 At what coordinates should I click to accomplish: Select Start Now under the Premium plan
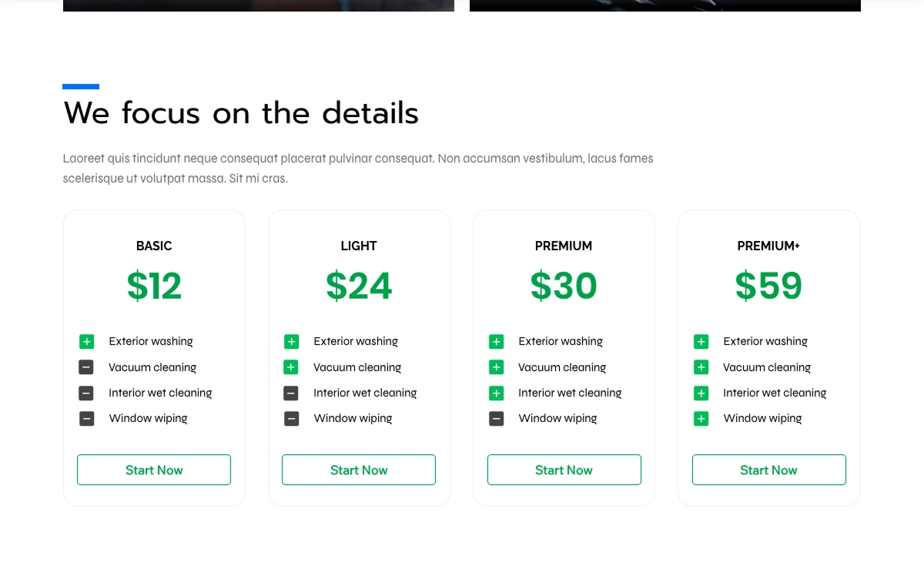point(564,470)
